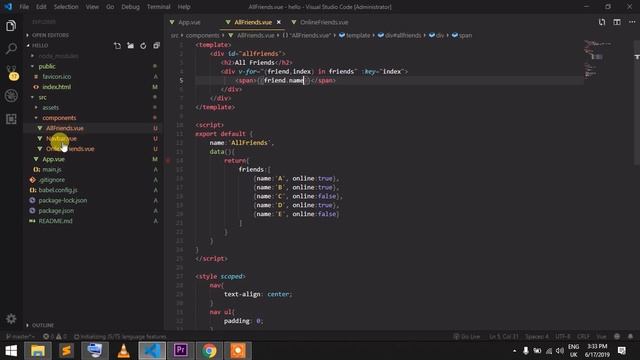This screenshot has width=640, height=360.
Task: Open main.js in Explorer
Action: tap(52, 169)
